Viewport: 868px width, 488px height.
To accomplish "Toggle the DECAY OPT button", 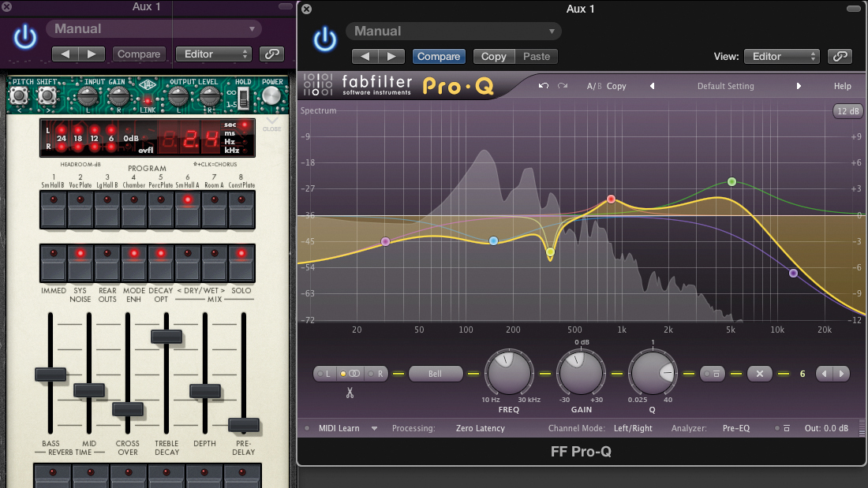I will (x=160, y=263).
